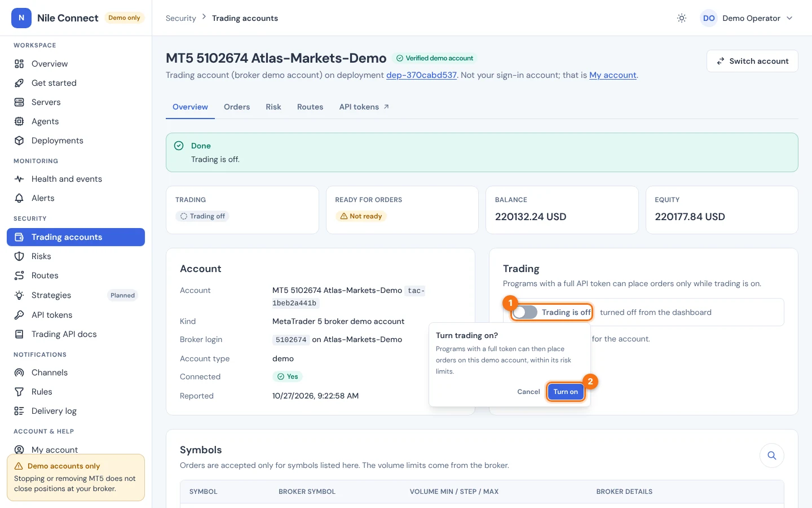The width and height of the screenshot is (812, 508).
Task: Click the Trading off status badge
Action: click(202, 216)
